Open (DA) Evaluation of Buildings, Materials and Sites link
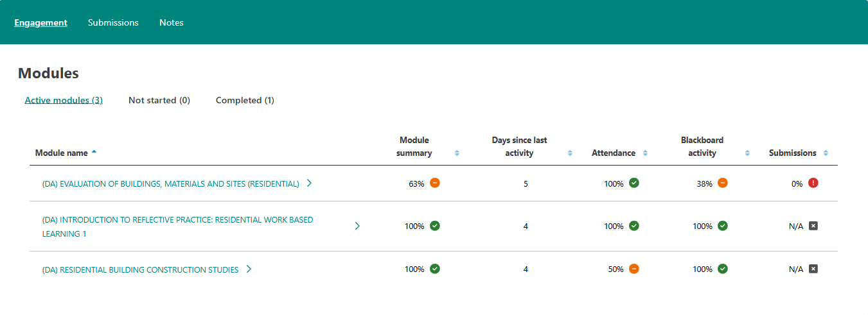Viewport: 868px width, 315px height. 171,183
